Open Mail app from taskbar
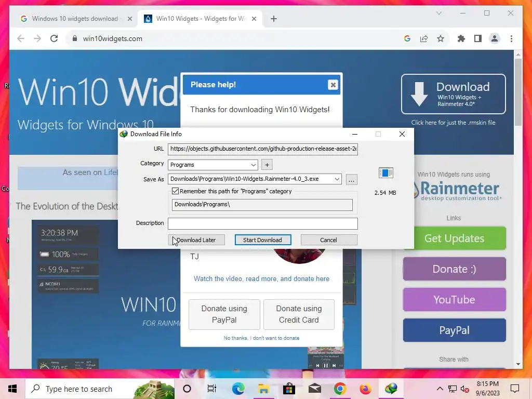The width and height of the screenshot is (532, 399). click(314, 389)
